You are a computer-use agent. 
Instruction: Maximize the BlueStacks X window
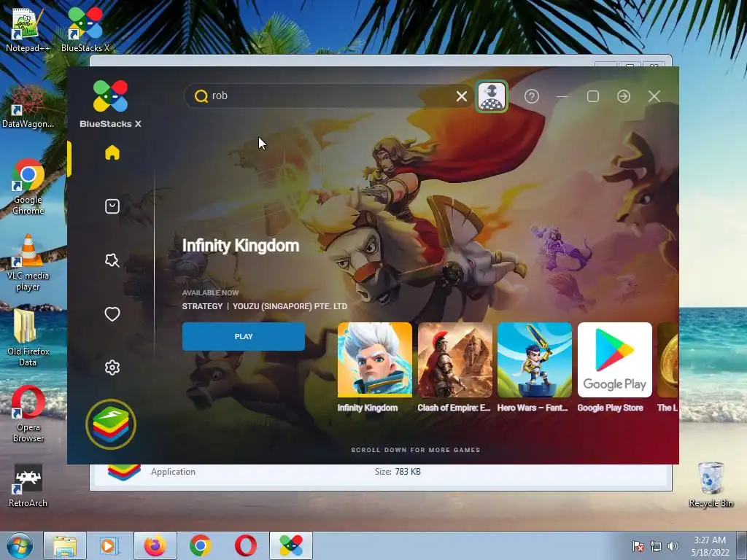click(593, 97)
